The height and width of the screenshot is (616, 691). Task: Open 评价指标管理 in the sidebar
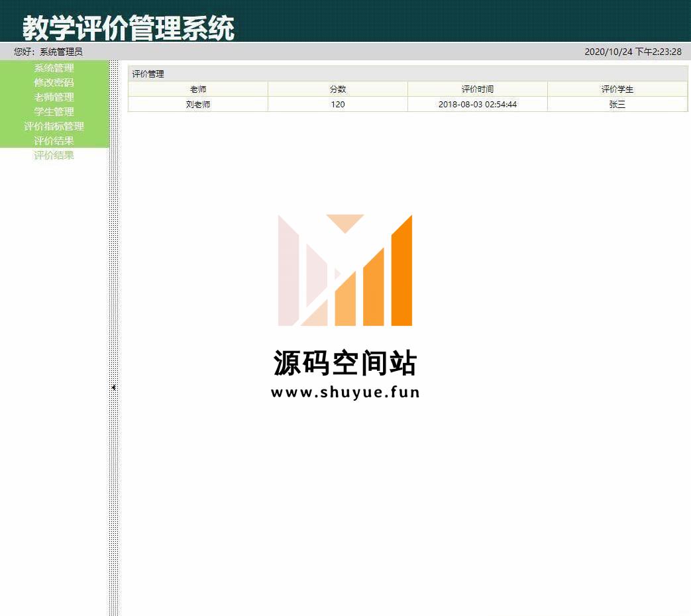click(54, 126)
